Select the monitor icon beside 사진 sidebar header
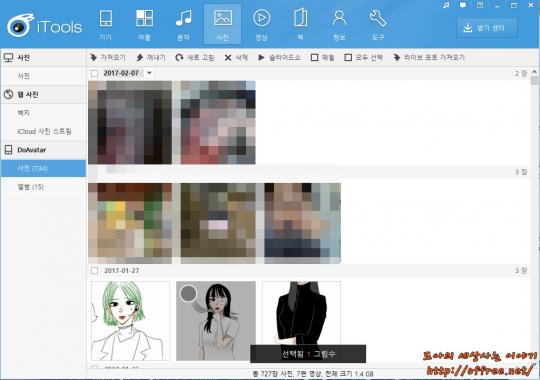This screenshot has width=540, height=380. 8,58
